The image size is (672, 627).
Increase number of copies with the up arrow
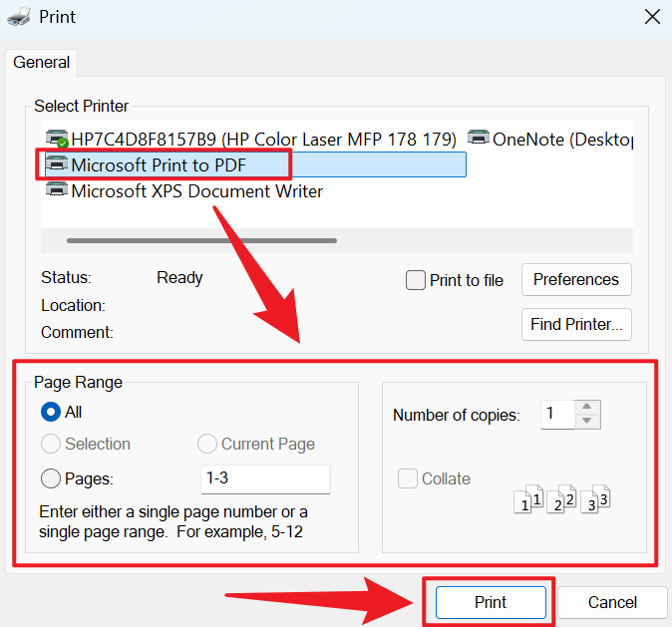[587, 407]
